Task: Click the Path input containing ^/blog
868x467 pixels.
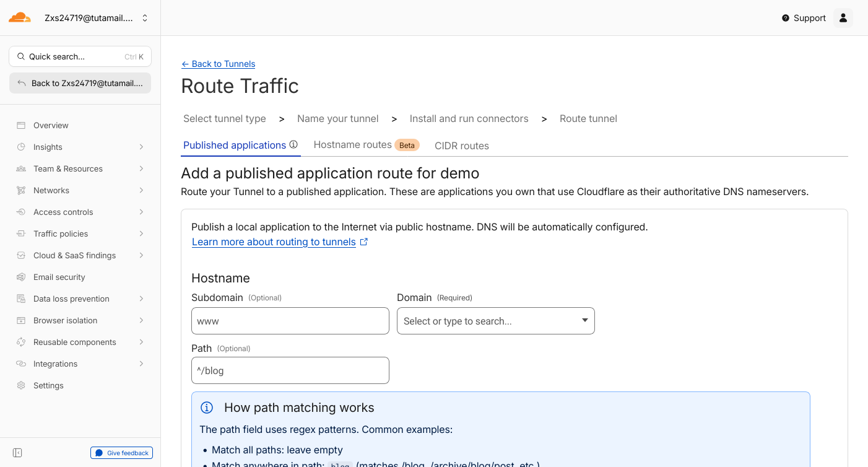Action: pyautogui.click(x=290, y=370)
